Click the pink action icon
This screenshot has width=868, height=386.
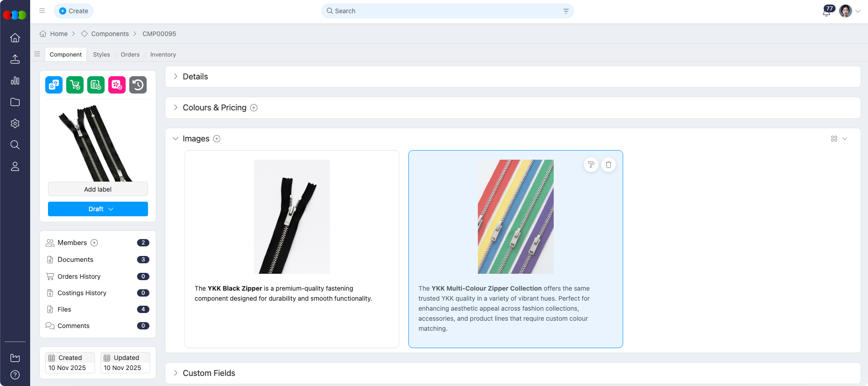coord(117,85)
